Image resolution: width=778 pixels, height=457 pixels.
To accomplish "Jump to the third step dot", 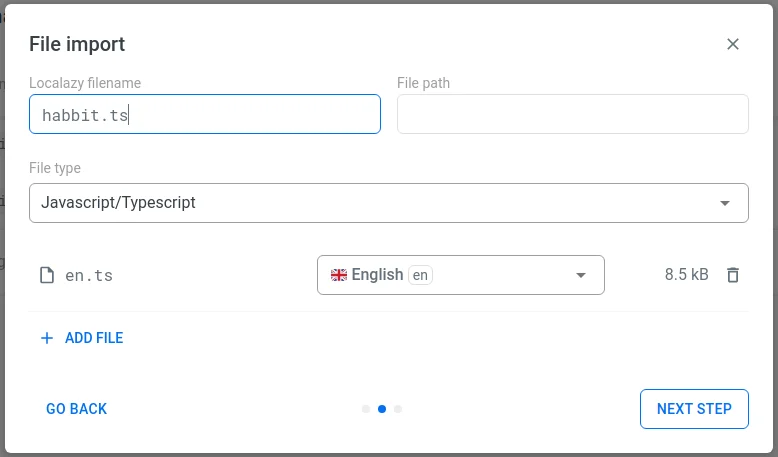I will 398,409.
